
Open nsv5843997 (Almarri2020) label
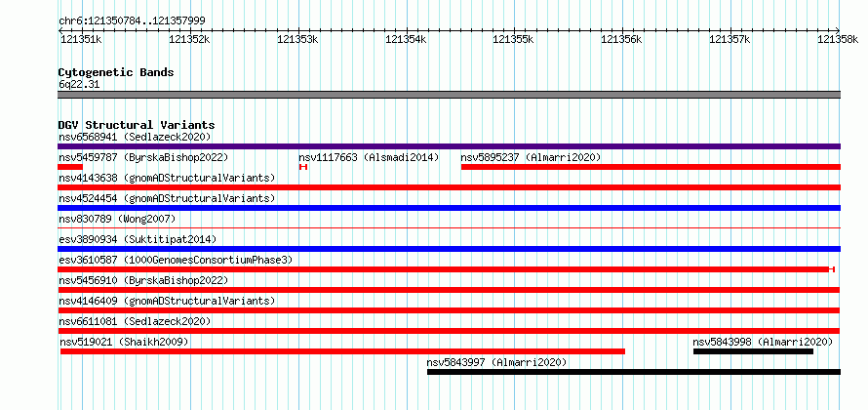click(x=496, y=362)
